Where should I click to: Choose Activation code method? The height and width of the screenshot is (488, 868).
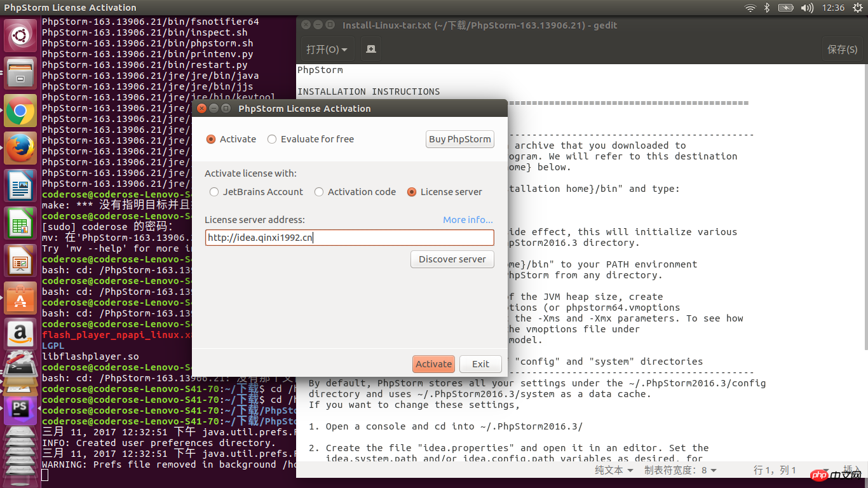355,192
